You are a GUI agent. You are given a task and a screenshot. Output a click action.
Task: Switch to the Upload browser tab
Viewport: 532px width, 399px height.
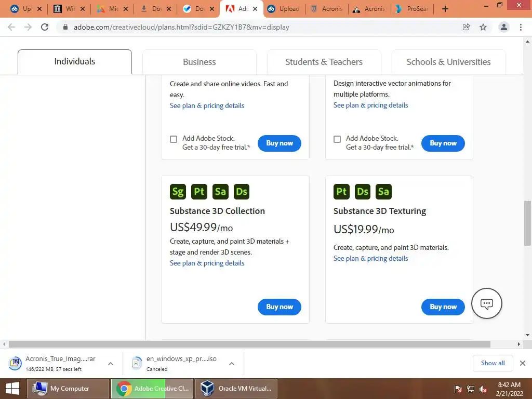click(284, 9)
